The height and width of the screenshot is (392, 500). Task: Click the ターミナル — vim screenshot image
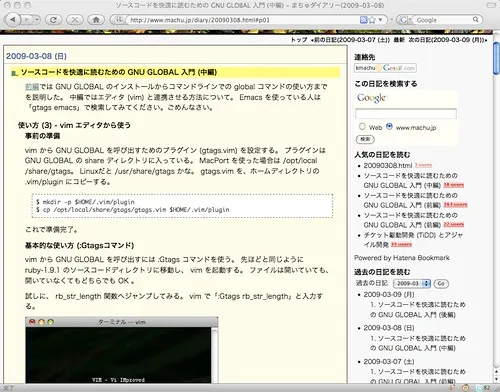122,350
